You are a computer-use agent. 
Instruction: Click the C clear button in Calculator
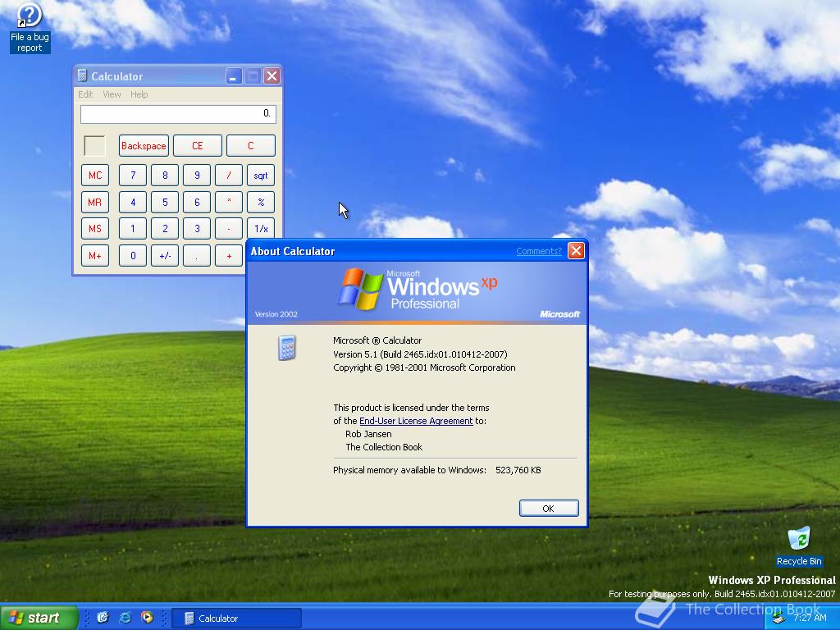tap(251, 146)
